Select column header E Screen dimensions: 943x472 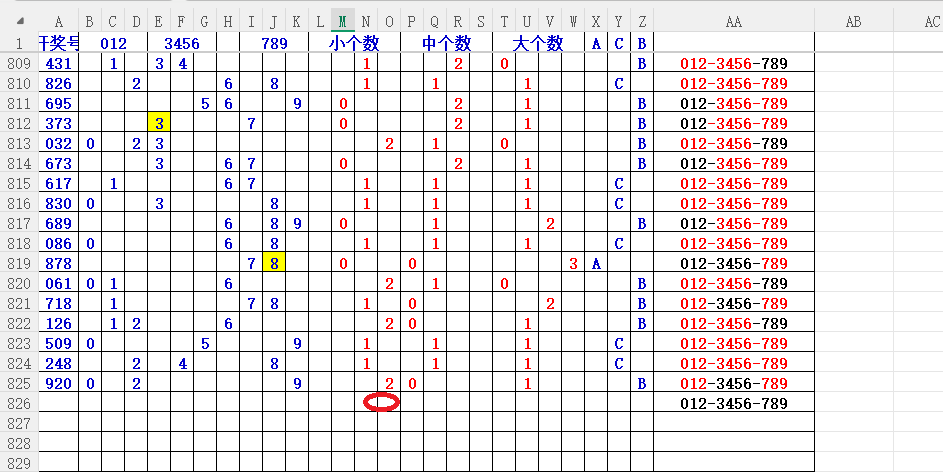159,22
